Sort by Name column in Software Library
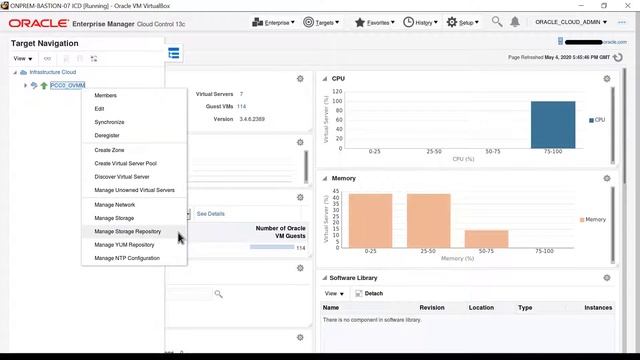Viewport: 640px width, 360px height. point(331,308)
